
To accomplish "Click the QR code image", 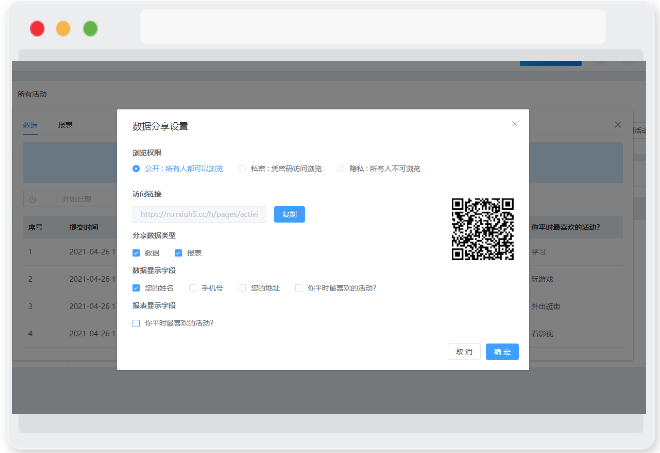I will pos(483,229).
